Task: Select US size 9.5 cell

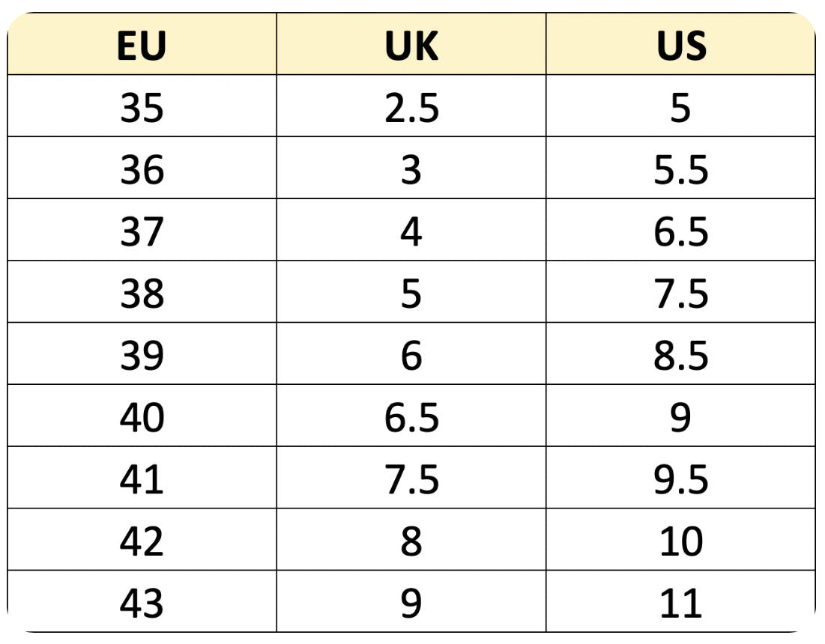Action: pos(681,479)
